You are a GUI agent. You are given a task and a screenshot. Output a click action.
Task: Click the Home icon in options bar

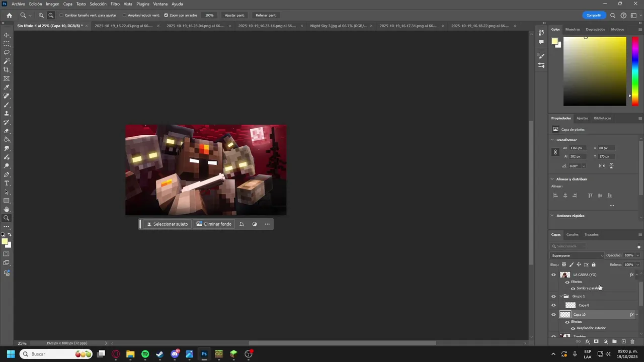(9, 15)
